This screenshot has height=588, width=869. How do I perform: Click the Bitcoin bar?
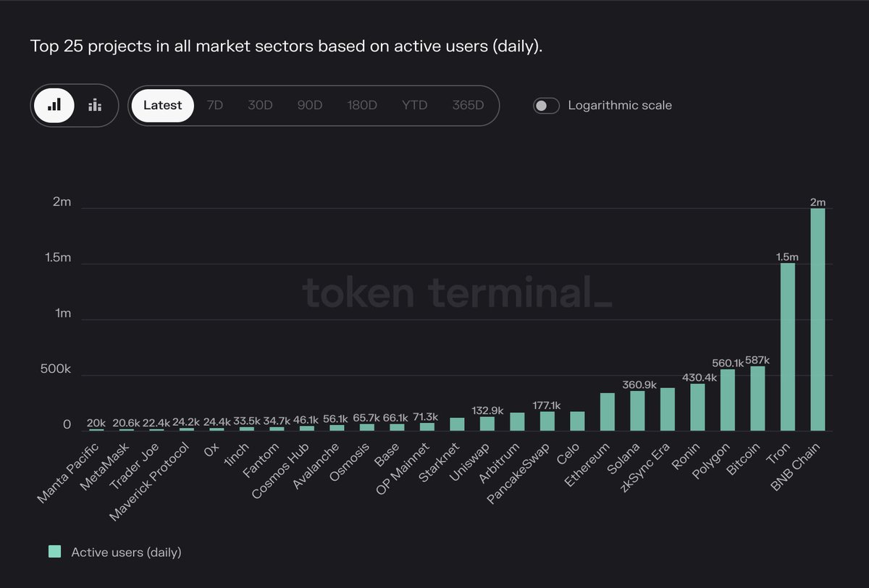[x=757, y=398]
